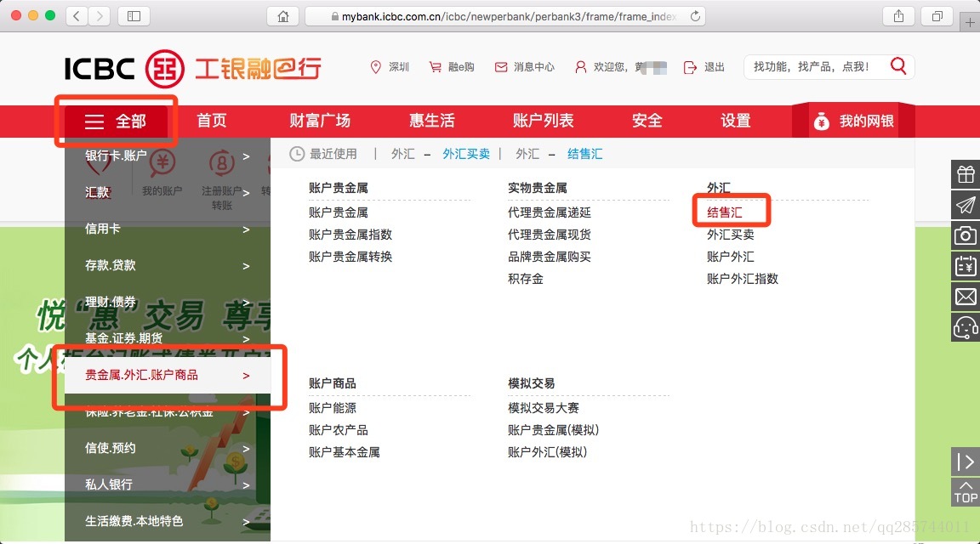The height and width of the screenshot is (544, 980).
Task: Open the Safari share button
Action: coord(898,16)
